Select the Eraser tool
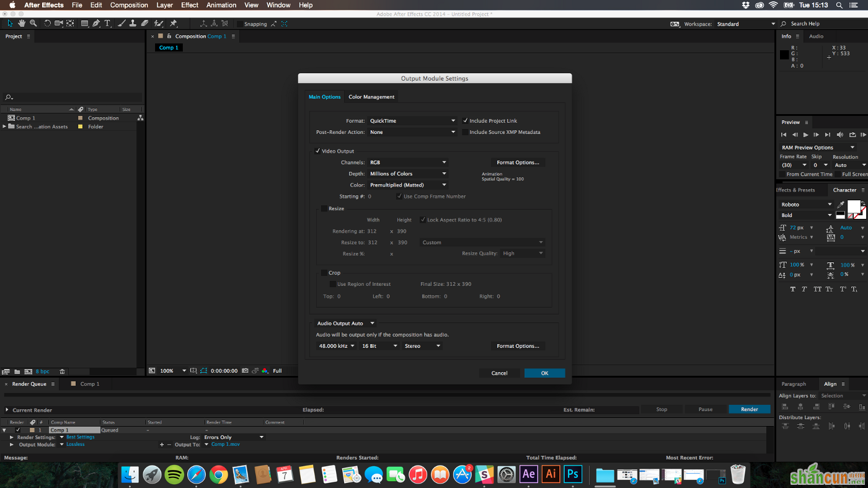 pos(144,24)
